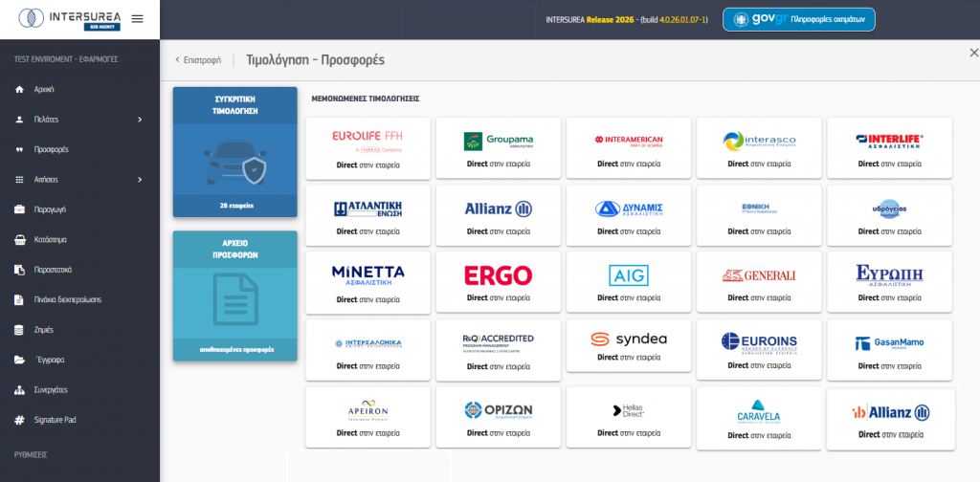Click the hash icon for Signature Pad
This screenshot has height=482, width=980.
(x=19, y=420)
